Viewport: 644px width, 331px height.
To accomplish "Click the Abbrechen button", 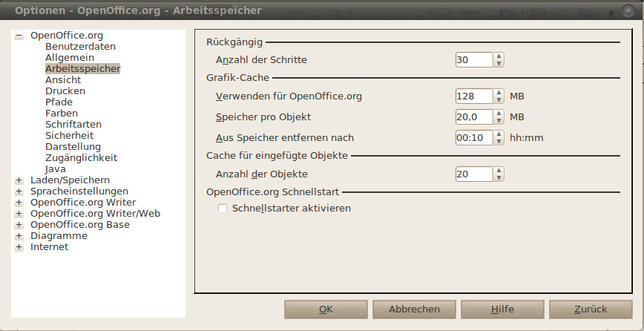I will (x=414, y=309).
